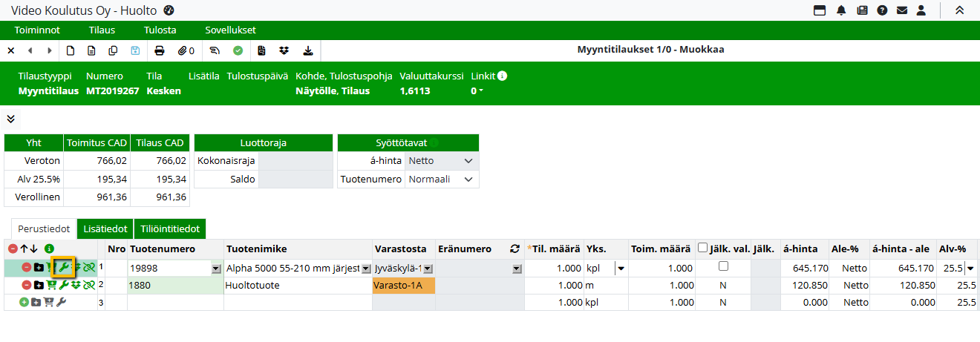
Task: Click the green plus icon on row 3
Action: pos(24,303)
